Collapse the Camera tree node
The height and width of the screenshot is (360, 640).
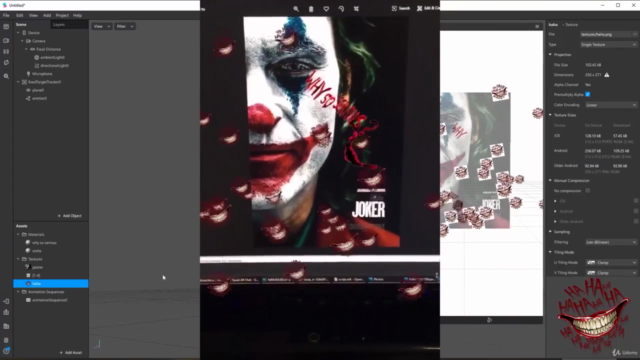click(22, 41)
